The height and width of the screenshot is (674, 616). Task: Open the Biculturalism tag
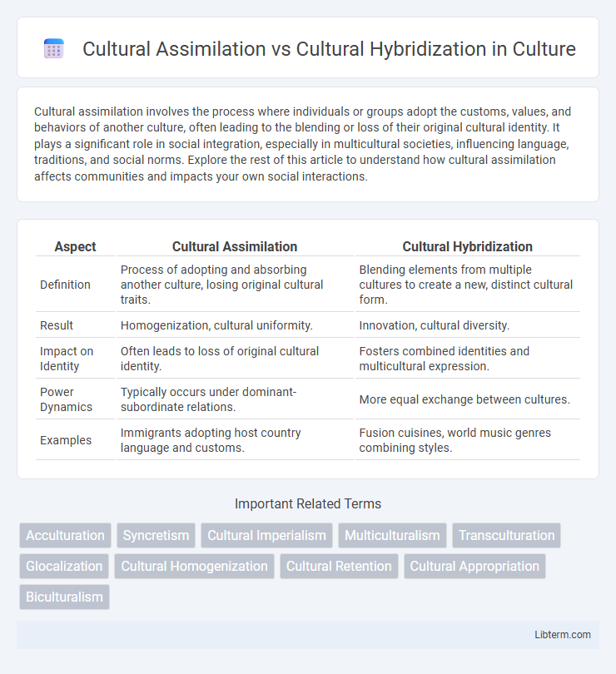click(65, 597)
